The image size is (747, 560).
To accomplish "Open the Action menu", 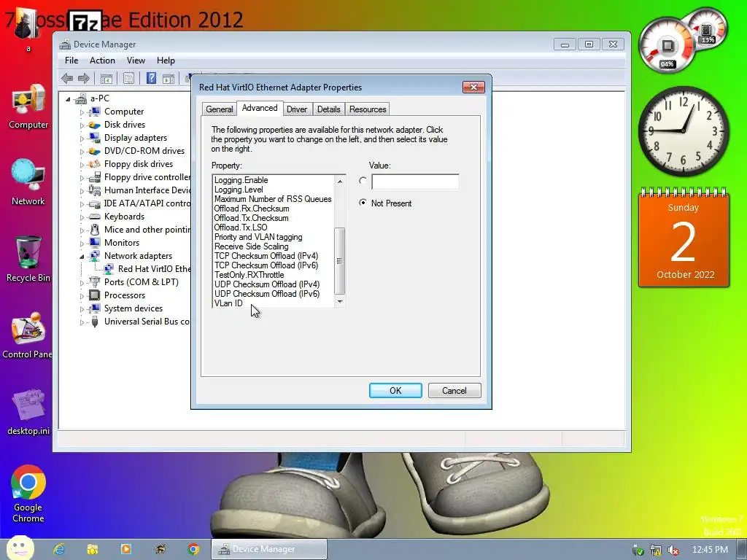I will [102, 61].
